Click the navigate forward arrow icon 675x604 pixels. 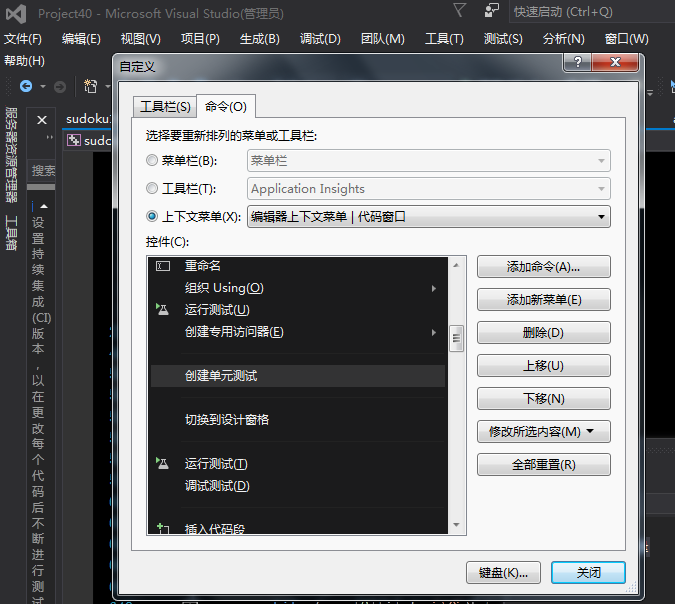60,87
